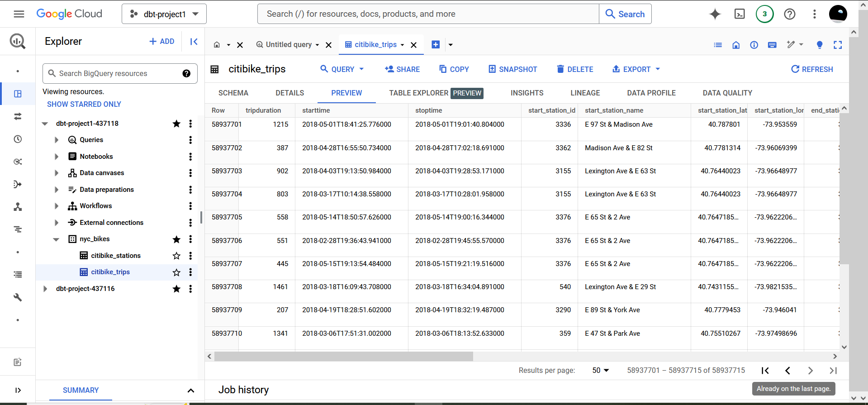Open the DATA PROFILE tab
The image size is (868, 405).
(651, 93)
